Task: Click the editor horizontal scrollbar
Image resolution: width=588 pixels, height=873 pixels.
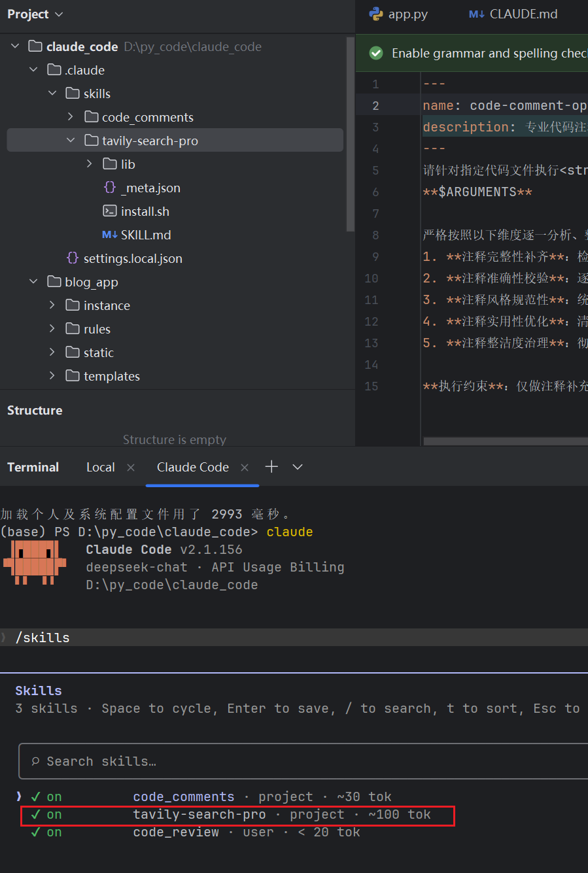Action: (506, 441)
